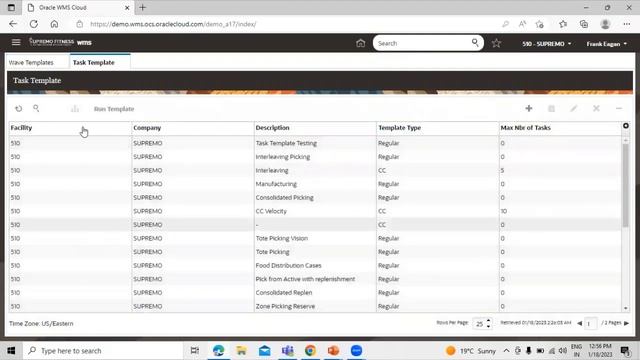Sort by the Template Type column header
The height and width of the screenshot is (360, 640).
click(x=399, y=128)
